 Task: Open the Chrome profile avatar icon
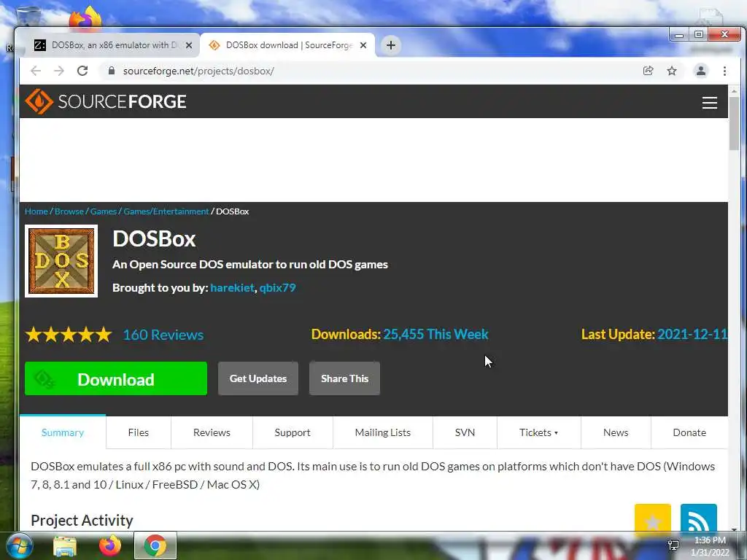click(x=701, y=71)
